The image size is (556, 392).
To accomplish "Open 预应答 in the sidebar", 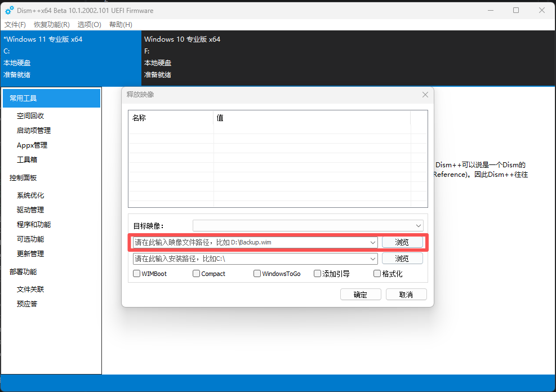I will click(x=27, y=304).
